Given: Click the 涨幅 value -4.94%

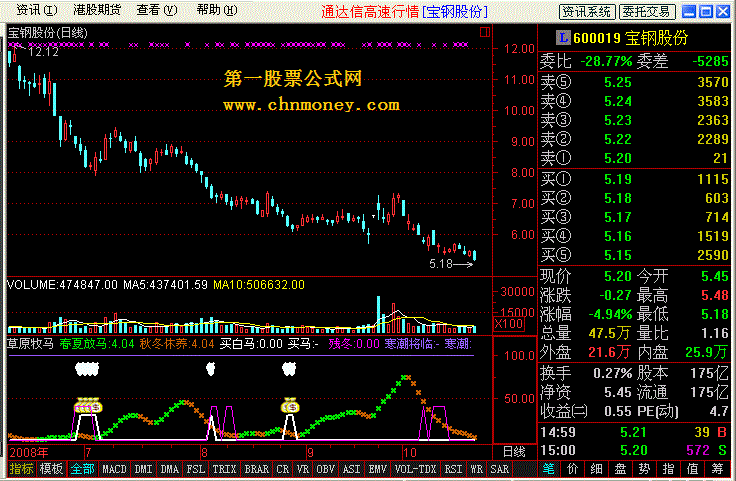Looking at the screenshot, I should (x=610, y=314).
